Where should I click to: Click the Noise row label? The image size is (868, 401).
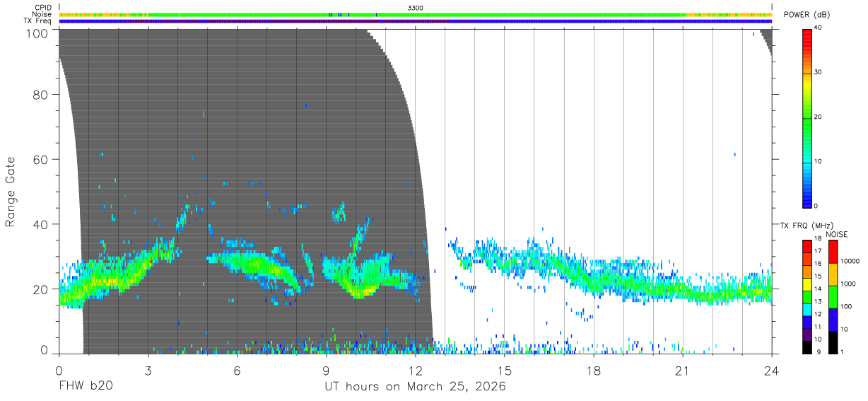tap(42, 14)
